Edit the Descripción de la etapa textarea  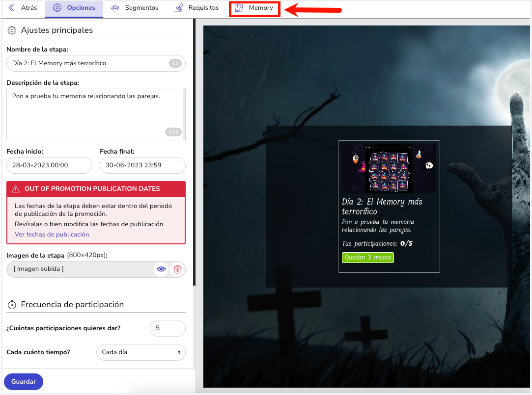pyautogui.click(x=96, y=114)
